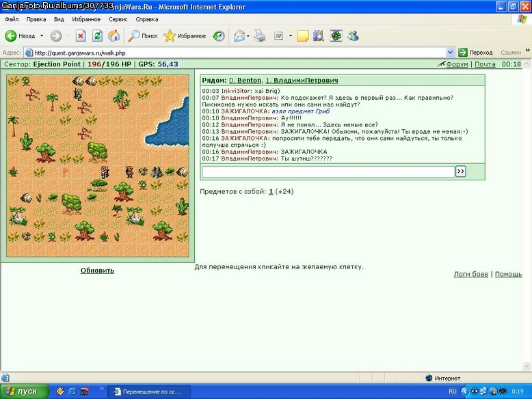Click the red-haired character beside the dark rocks
This screenshot has width=532, height=399.
pyautogui.click(x=129, y=172)
